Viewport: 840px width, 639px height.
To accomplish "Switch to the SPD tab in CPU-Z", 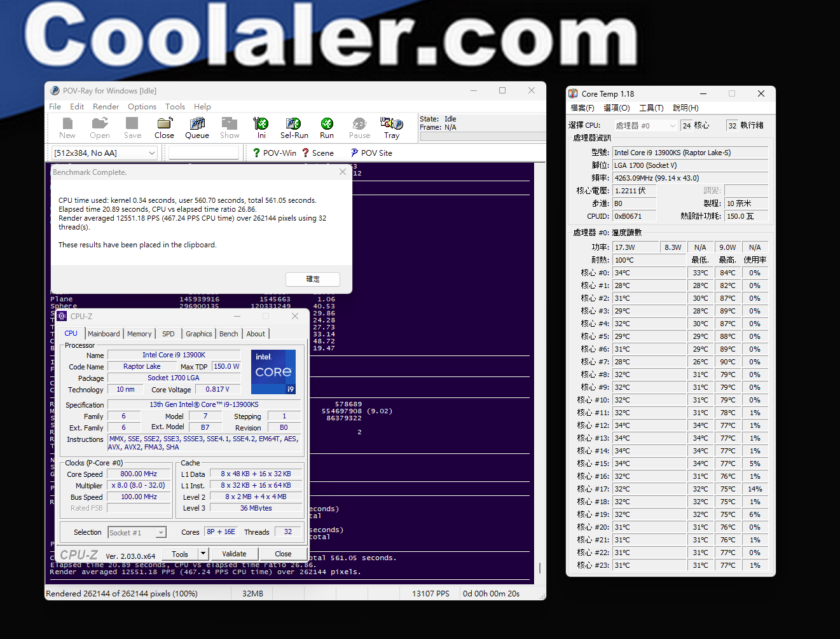I will (169, 334).
